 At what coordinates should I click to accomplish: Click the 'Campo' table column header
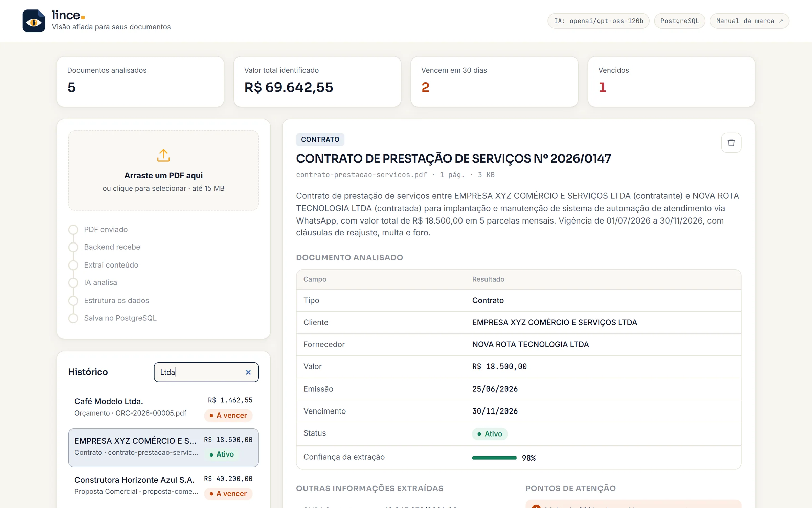pos(315,279)
